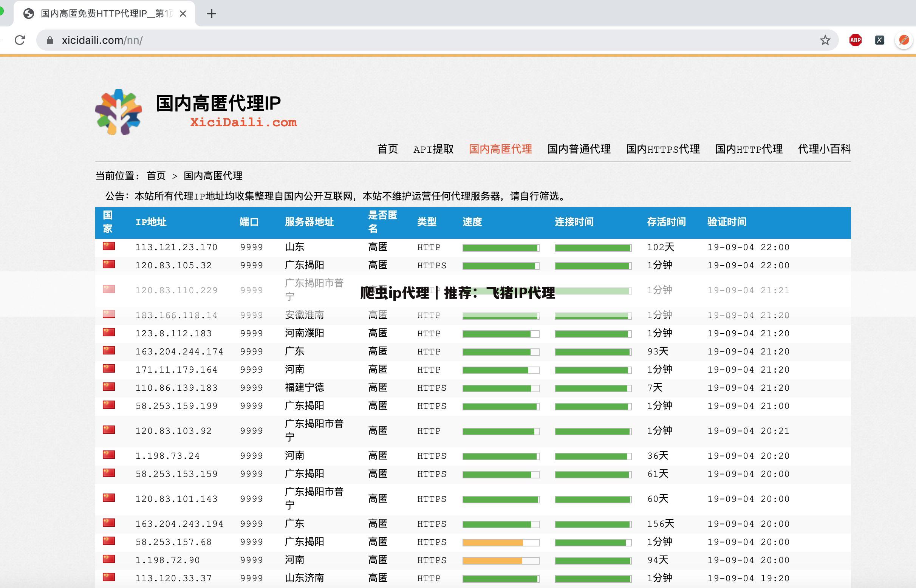916x588 pixels.
Task: Go to 国内HTTPS代理 in the navigation
Action: point(663,149)
